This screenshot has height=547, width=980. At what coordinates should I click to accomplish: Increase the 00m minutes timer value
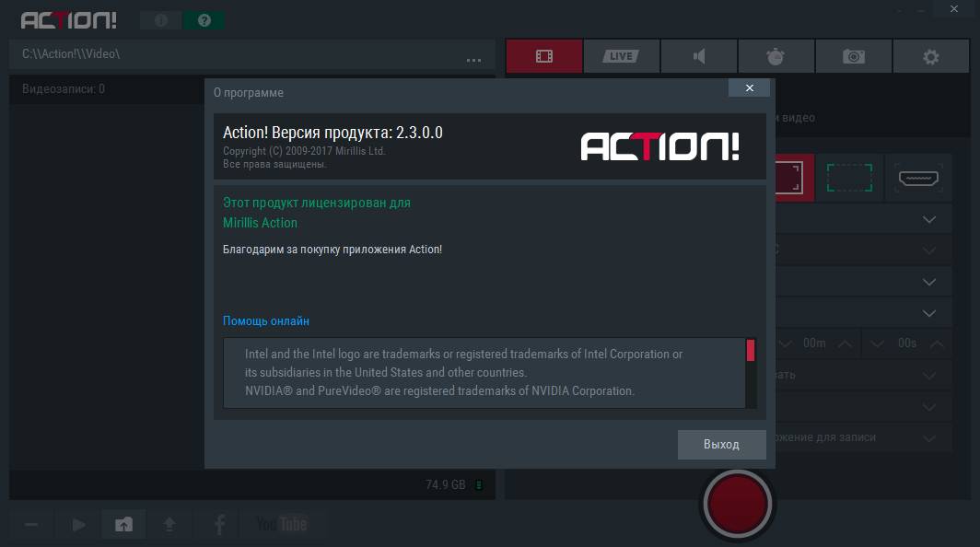(x=845, y=343)
